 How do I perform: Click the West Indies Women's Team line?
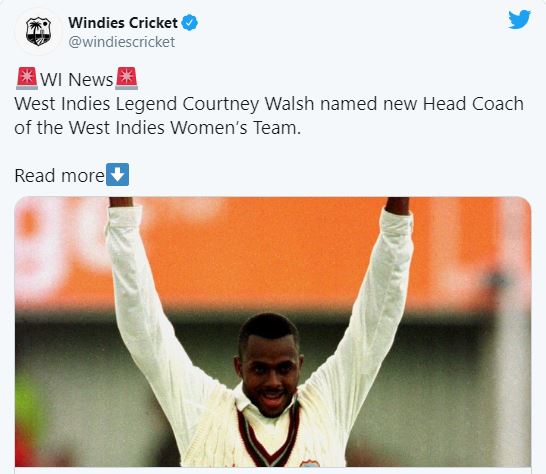click(157, 128)
